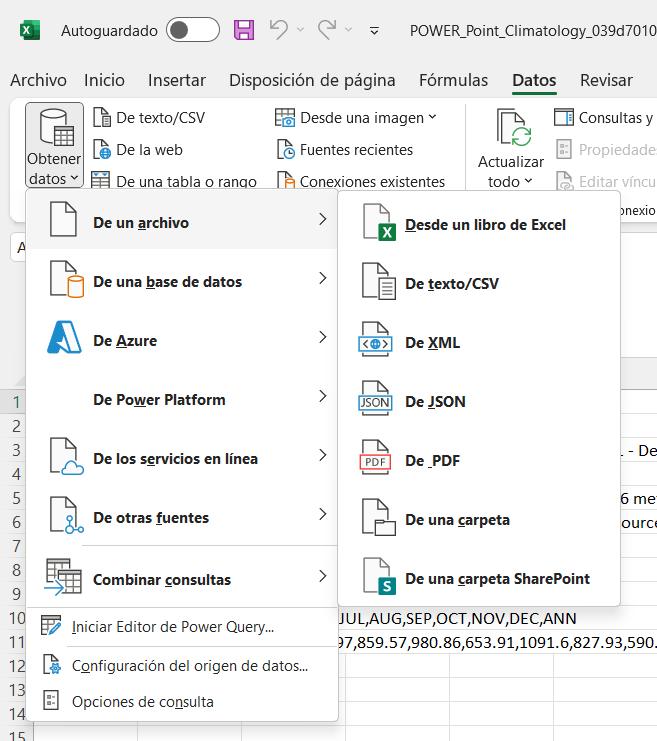Open the Combinar consultas menu entry
657x741 pixels.
(182, 579)
